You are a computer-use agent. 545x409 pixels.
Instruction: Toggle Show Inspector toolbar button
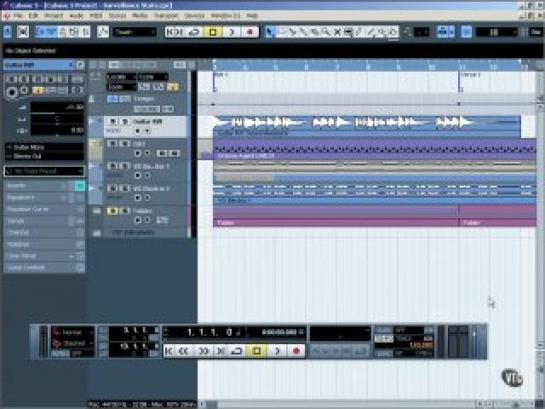(42, 32)
